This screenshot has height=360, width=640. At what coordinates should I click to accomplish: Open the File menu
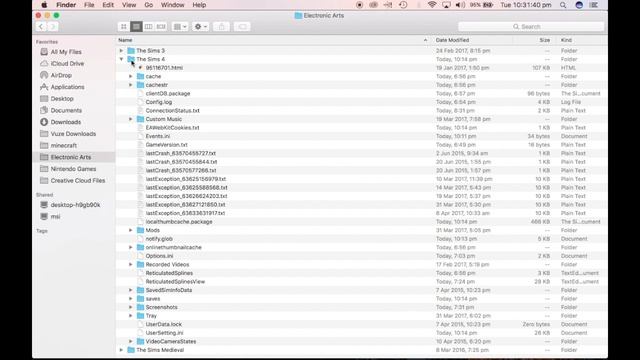coord(89,5)
